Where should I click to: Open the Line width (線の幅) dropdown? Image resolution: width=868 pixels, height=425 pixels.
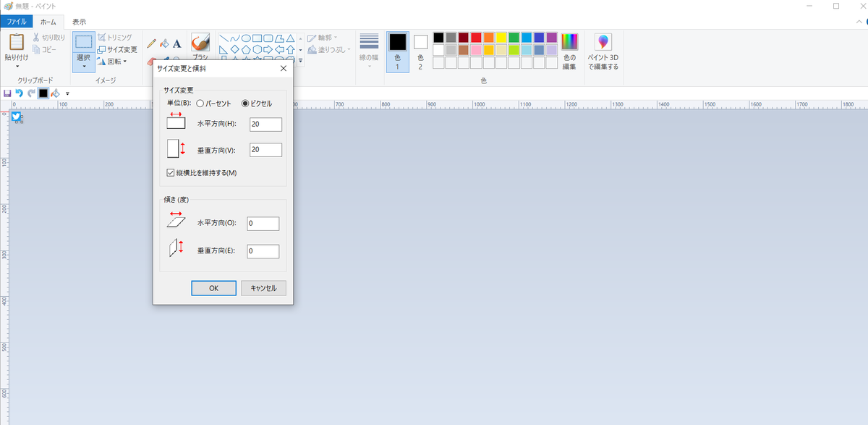tap(369, 51)
